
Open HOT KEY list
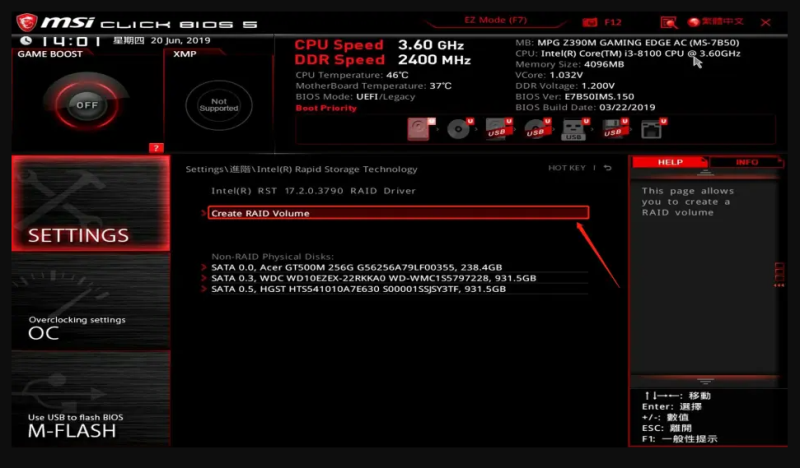(x=566, y=168)
